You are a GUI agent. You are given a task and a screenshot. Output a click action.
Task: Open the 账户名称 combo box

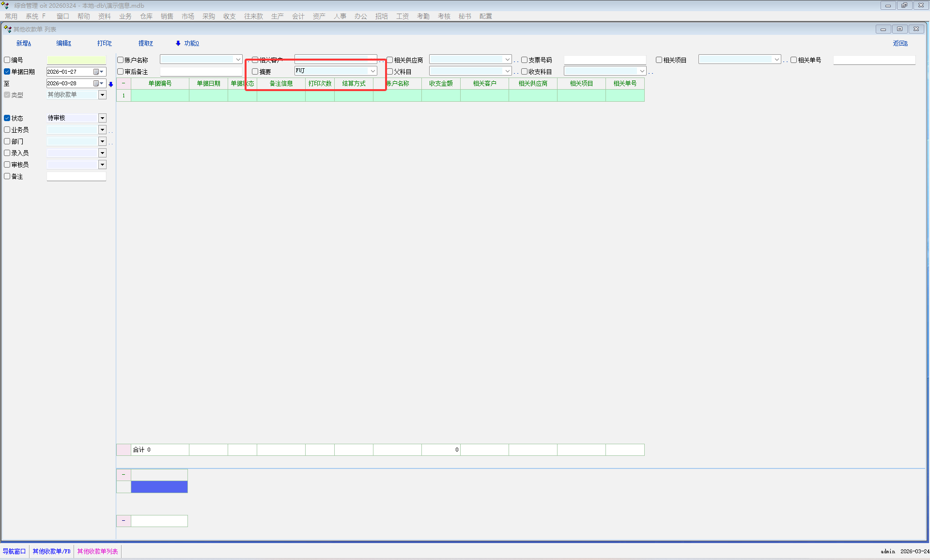[238, 60]
